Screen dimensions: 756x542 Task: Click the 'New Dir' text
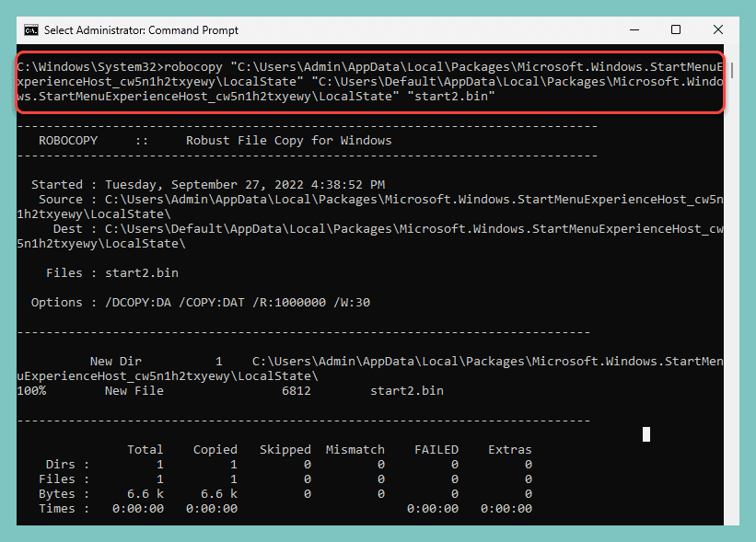point(116,362)
